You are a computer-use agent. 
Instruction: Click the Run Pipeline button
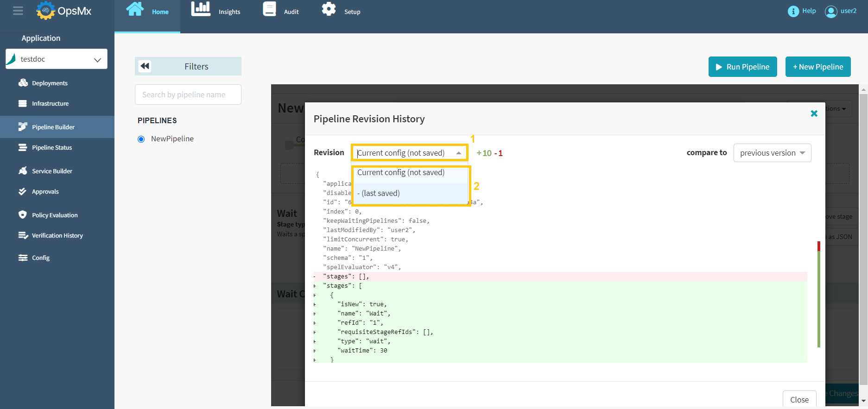[742, 67]
